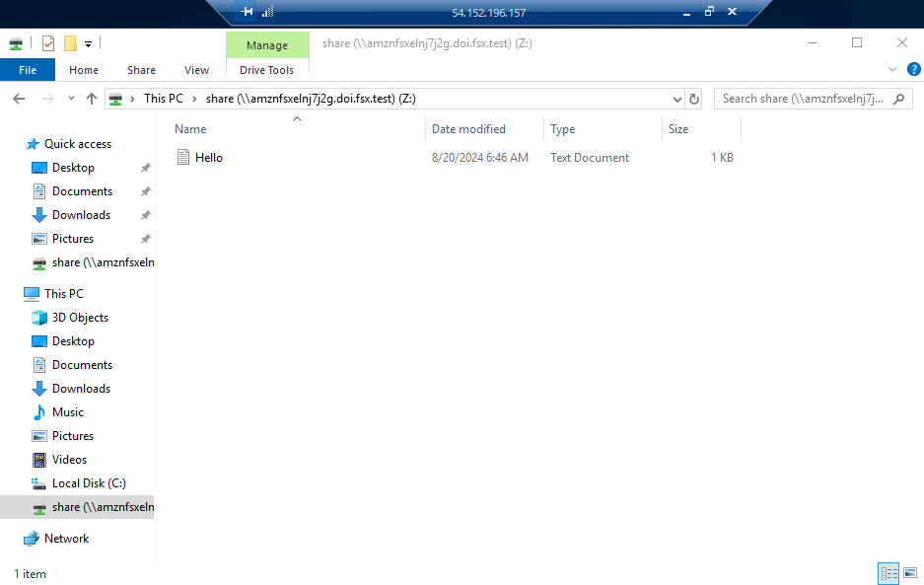Open Downloads under Quick access

click(81, 215)
